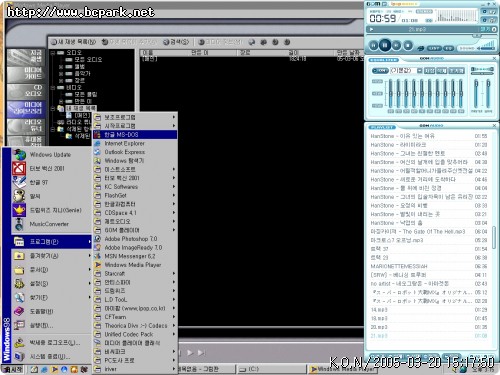
Task: Open the CFTeam program folder
Action: (135, 317)
